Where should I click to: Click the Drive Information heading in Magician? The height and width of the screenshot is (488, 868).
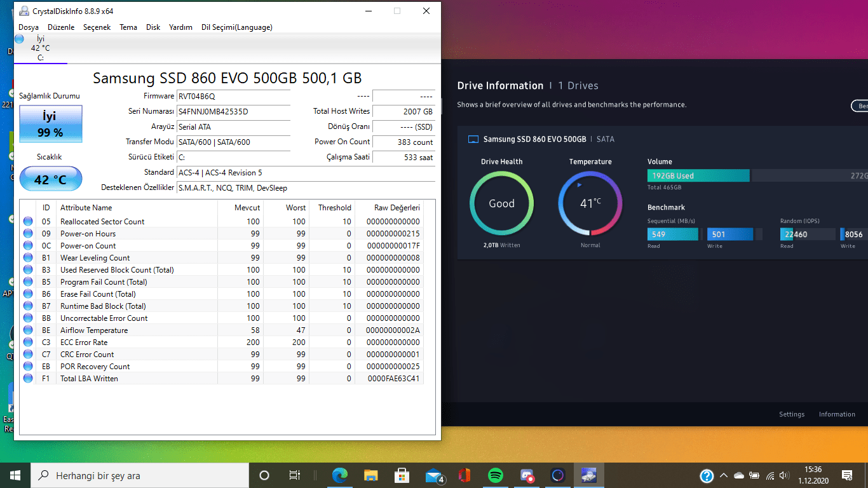pyautogui.click(x=500, y=86)
